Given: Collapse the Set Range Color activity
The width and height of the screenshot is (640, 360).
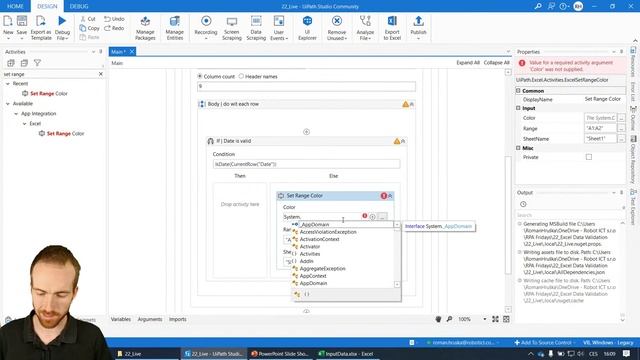Looking at the screenshot, I should pyautogui.click(x=390, y=196).
